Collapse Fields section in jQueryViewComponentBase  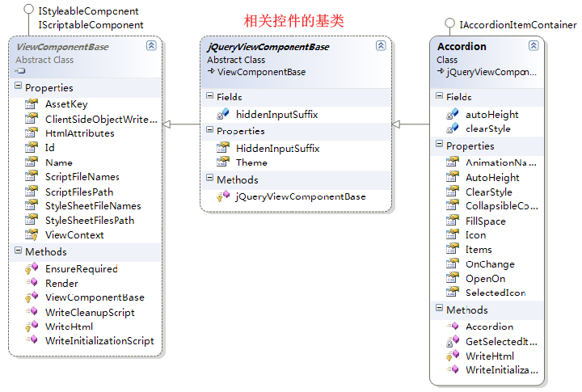pyautogui.click(x=209, y=95)
